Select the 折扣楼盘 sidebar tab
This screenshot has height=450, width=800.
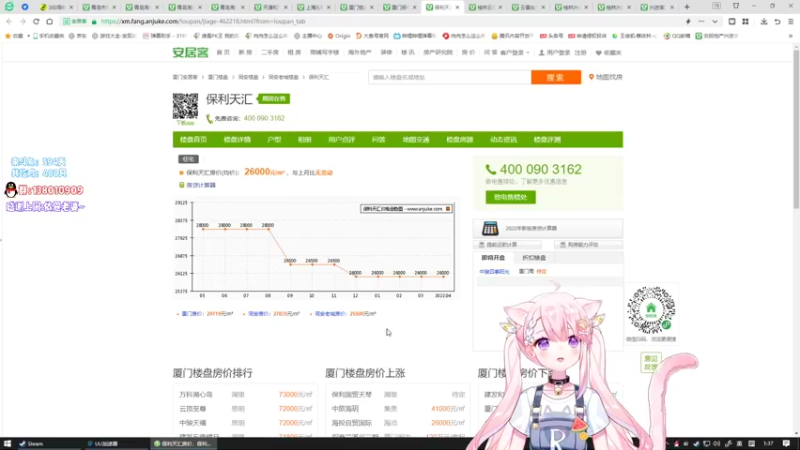pyautogui.click(x=534, y=258)
